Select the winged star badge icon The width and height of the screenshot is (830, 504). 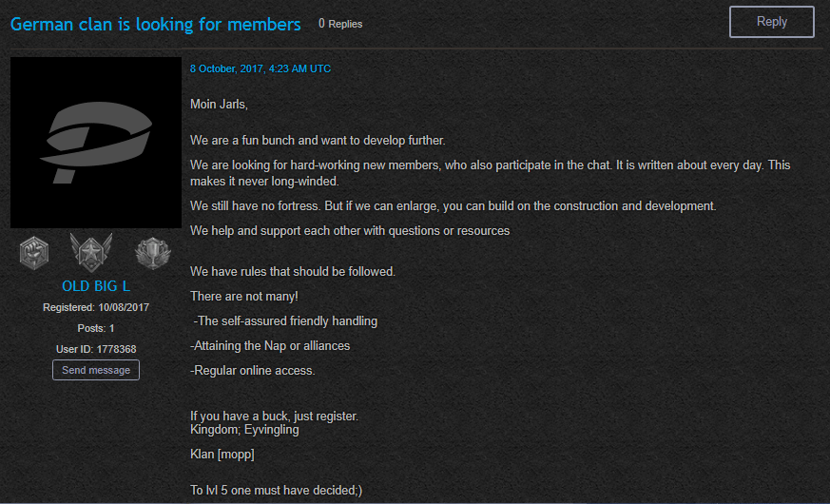(91, 252)
